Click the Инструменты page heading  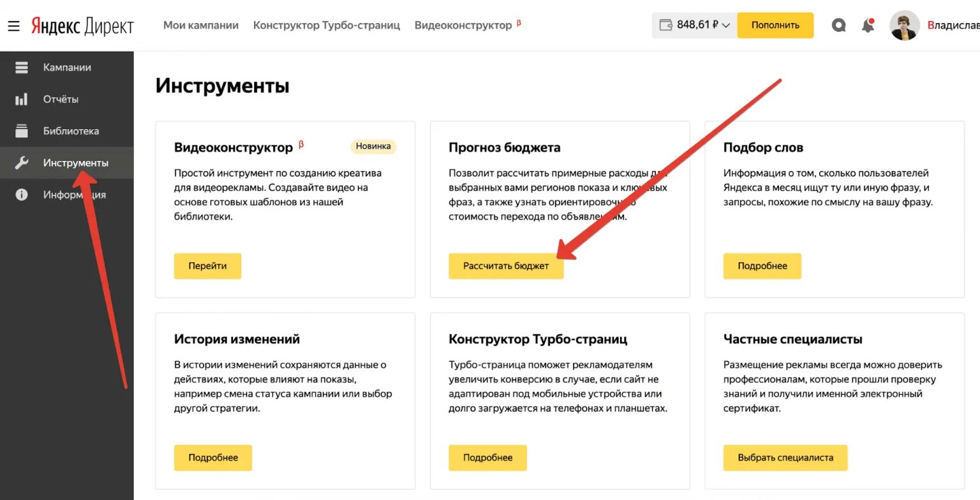tap(223, 86)
